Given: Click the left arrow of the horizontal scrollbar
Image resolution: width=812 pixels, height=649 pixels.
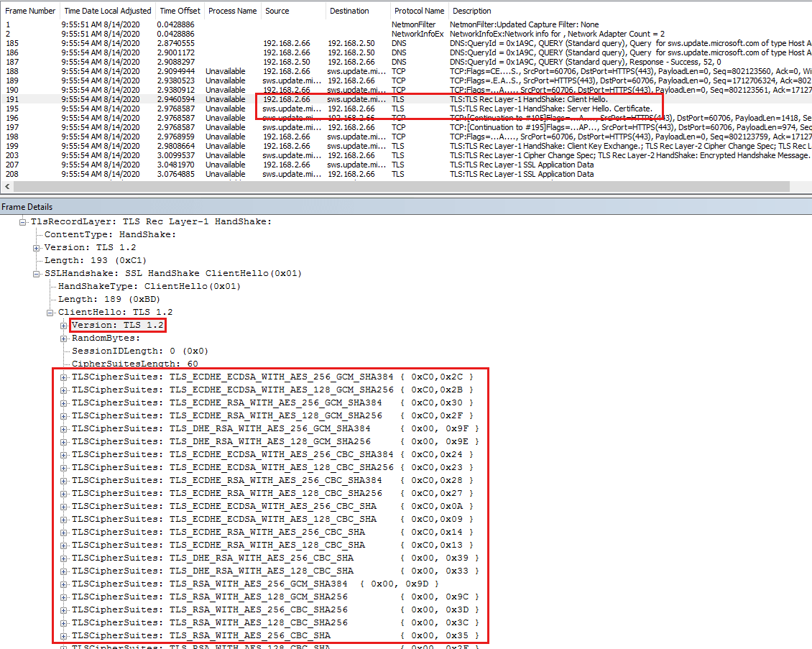Looking at the screenshot, I should click(x=6, y=186).
